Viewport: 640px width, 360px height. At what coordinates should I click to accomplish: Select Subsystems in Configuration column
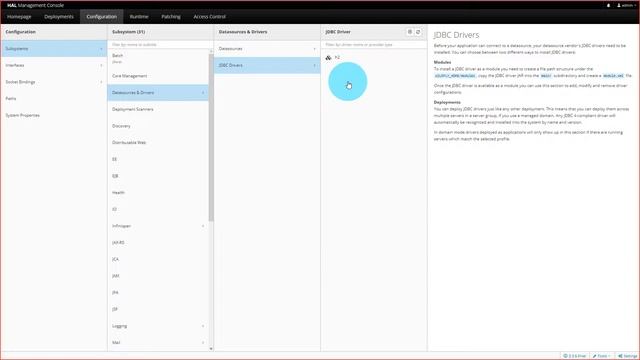53,49
